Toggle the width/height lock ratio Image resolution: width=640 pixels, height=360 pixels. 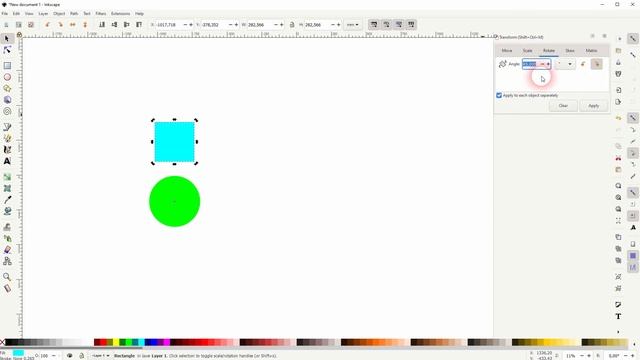click(x=292, y=25)
